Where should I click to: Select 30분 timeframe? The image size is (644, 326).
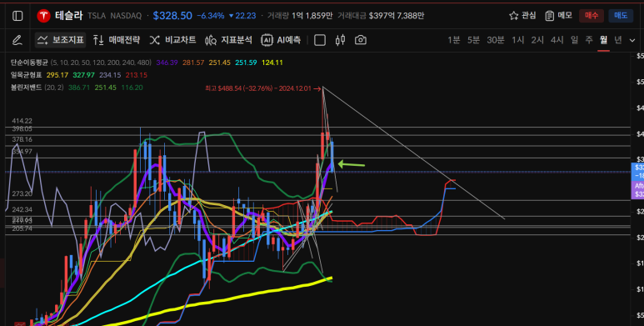(496, 40)
